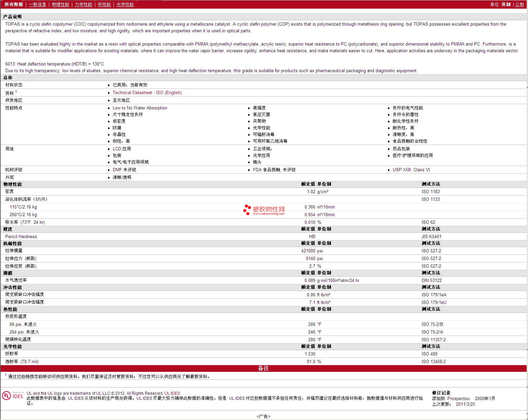
Task: Click the ISO 1183 test method
Action: point(430,192)
